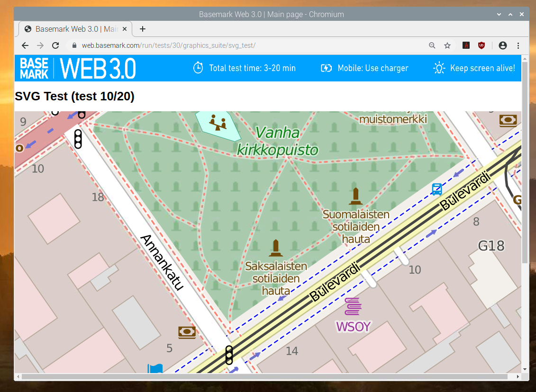
Task: Click the purple WSOY bookstore icon
Action: click(353, 306)
